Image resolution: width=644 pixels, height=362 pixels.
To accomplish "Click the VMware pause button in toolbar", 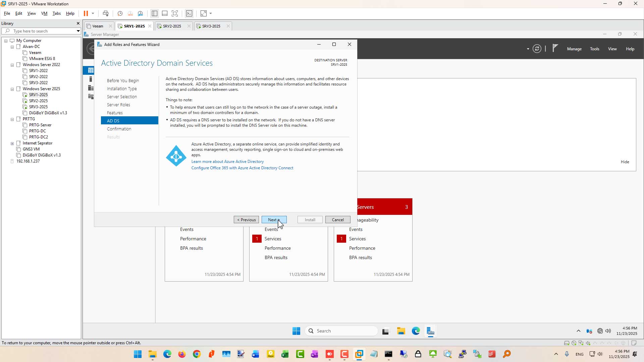I will click(x=86, y=13).
